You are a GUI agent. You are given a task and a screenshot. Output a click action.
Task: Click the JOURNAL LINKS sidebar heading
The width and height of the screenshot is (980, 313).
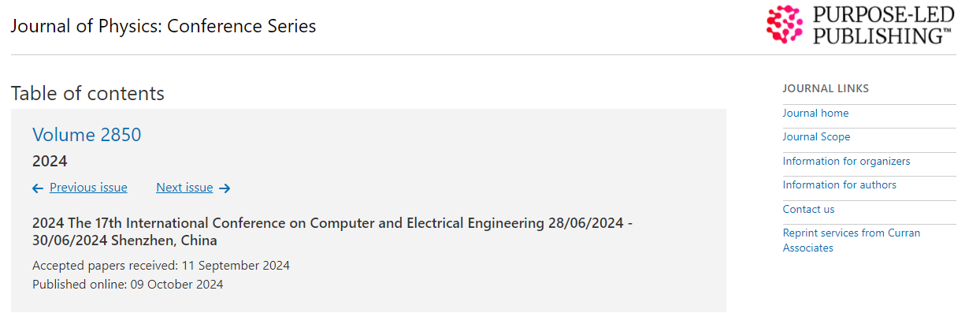point(826,89)
